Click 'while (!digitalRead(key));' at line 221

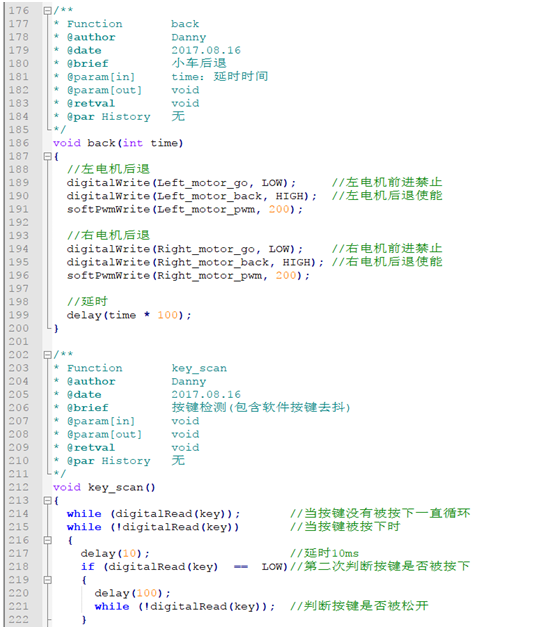[x=185, y=607]
